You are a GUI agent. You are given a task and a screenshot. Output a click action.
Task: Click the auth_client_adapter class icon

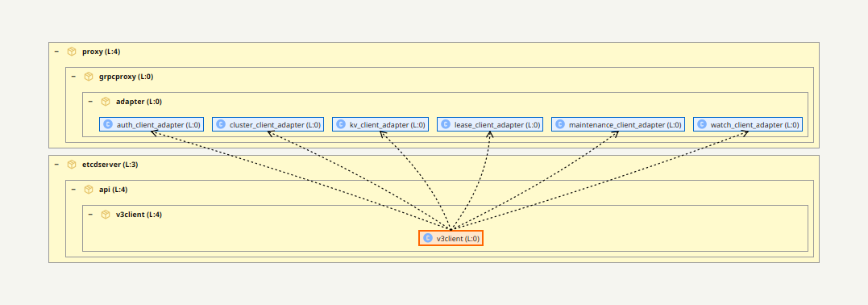click(x=108, y=125)
